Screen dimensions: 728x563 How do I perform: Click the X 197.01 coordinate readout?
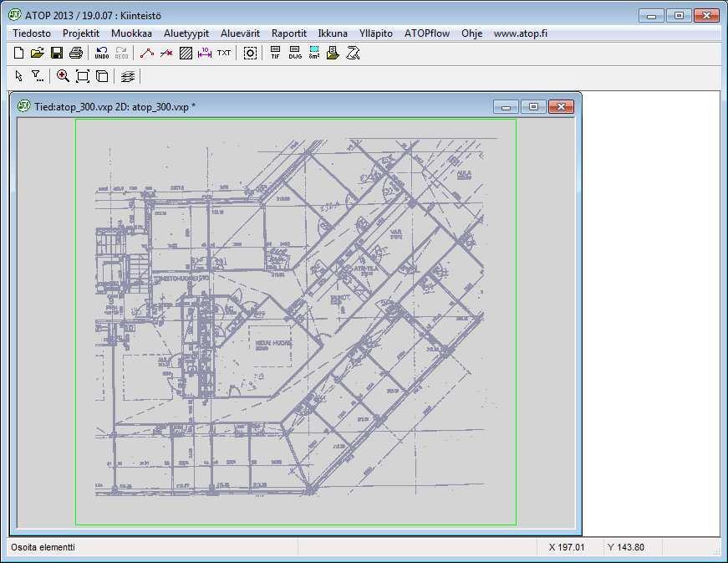coord(567,547)
